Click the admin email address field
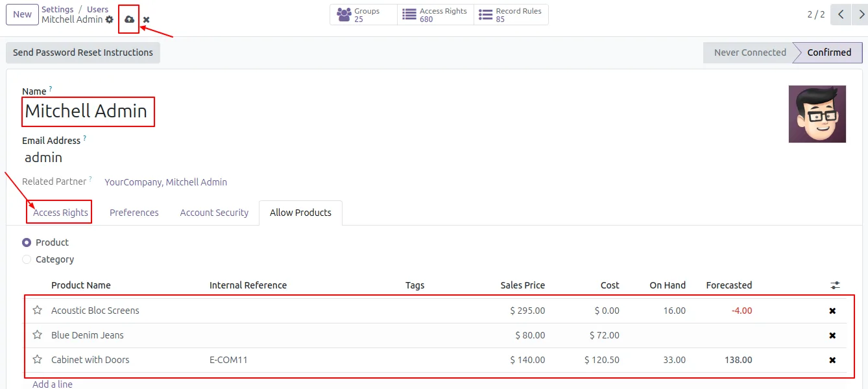The width and height of the screenshot is (868, 389). (43, 158)
